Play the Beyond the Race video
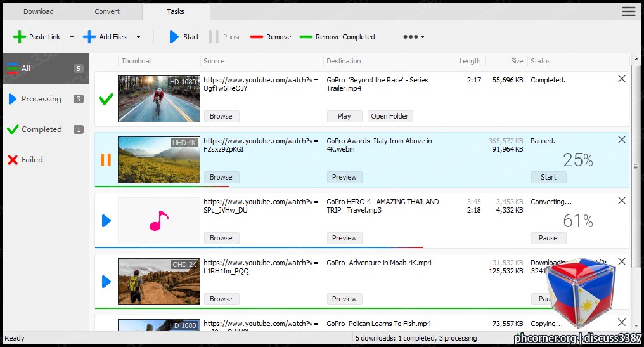Screen dimensions: 644x347 pos(345,116)
